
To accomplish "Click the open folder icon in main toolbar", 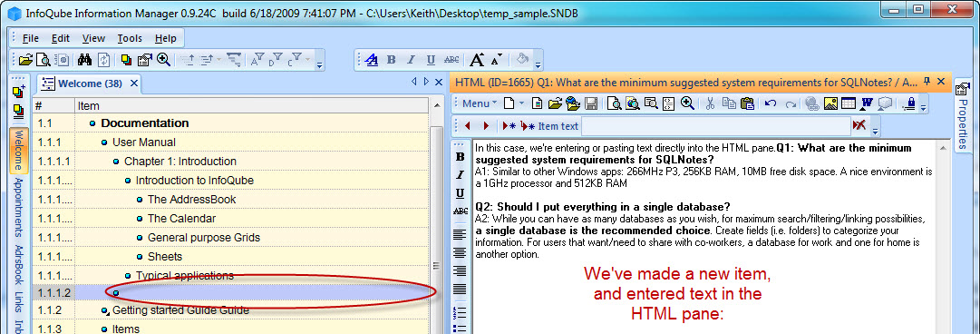I will 25,60.
